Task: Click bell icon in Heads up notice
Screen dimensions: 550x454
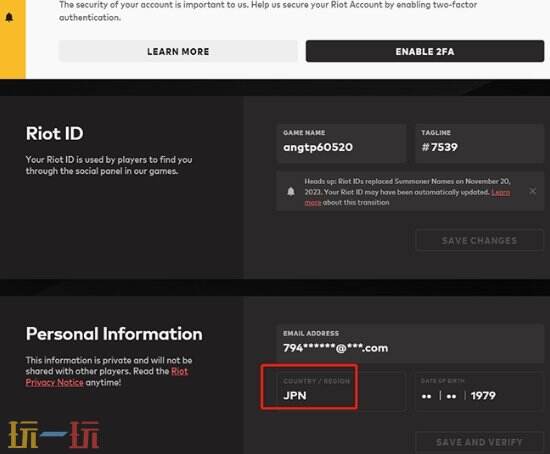Action: 291,191
